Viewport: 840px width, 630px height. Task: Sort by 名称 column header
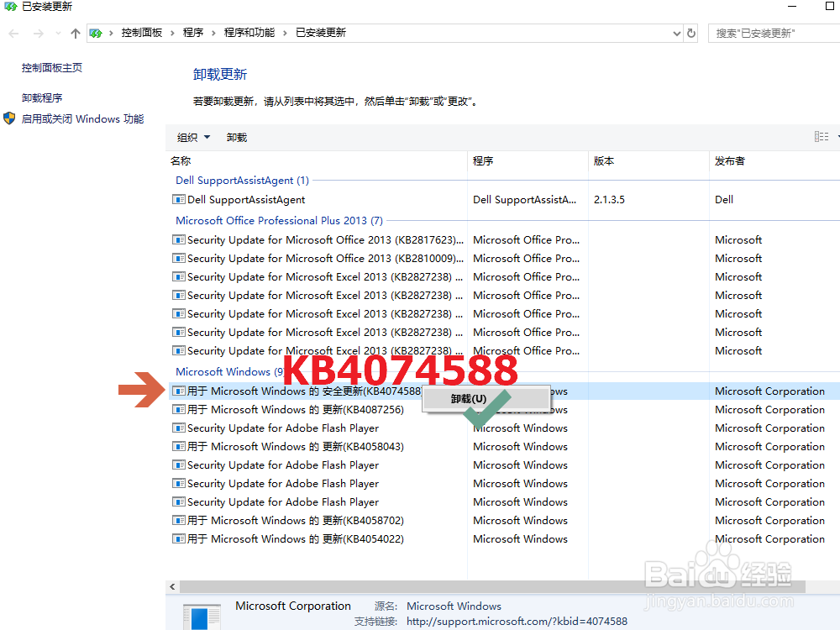pos(181,160)
